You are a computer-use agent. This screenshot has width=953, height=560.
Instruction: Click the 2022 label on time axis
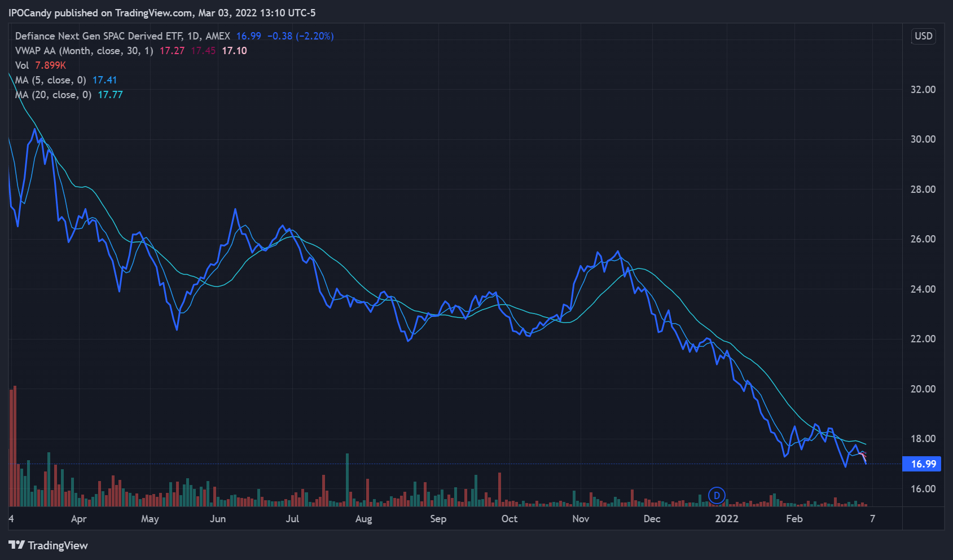click(x=726, y=519)
